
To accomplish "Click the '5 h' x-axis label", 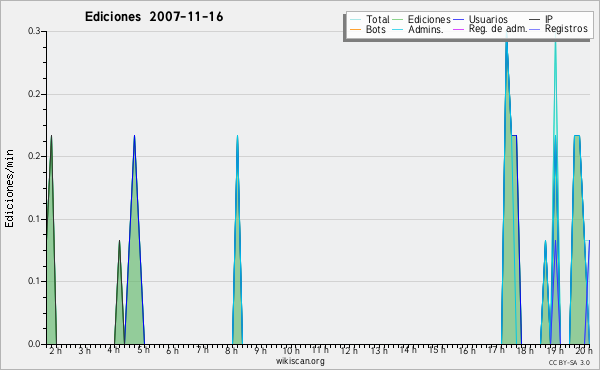I will [143, 350].
